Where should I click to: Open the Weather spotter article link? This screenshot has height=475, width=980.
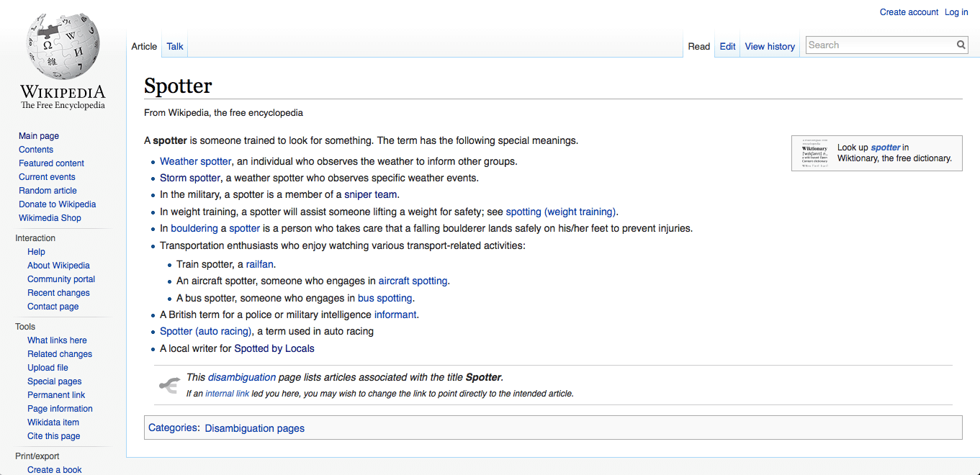tap(196, 161)
